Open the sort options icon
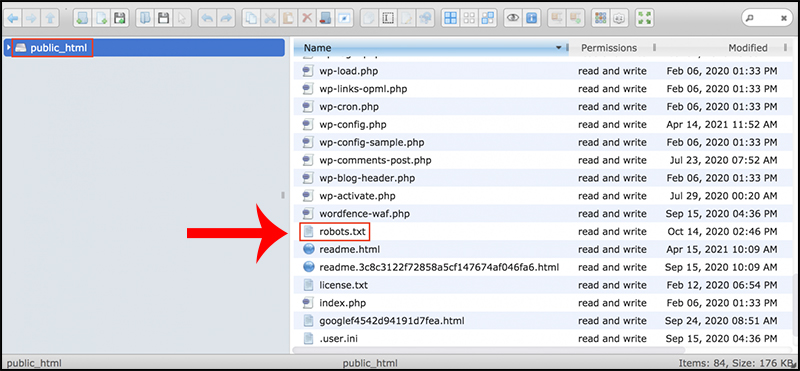Screen dimensions: 800x371 pos(619,19)
